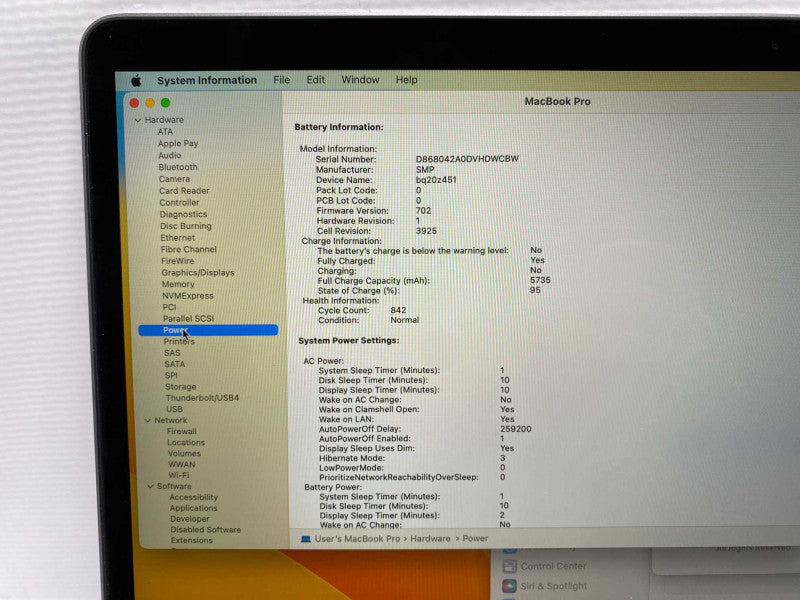Open the Edit menu

point(315,80)
